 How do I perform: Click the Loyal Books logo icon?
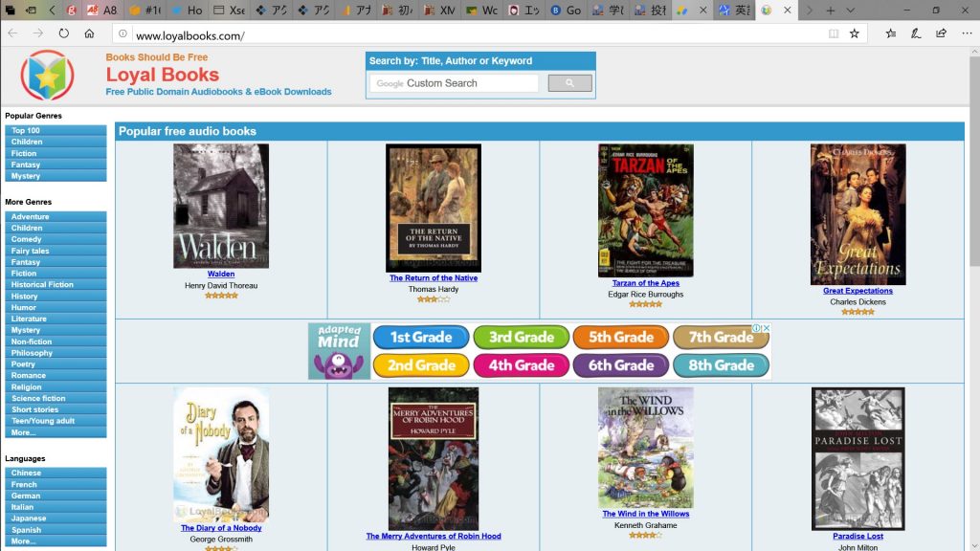pos(47,76)
